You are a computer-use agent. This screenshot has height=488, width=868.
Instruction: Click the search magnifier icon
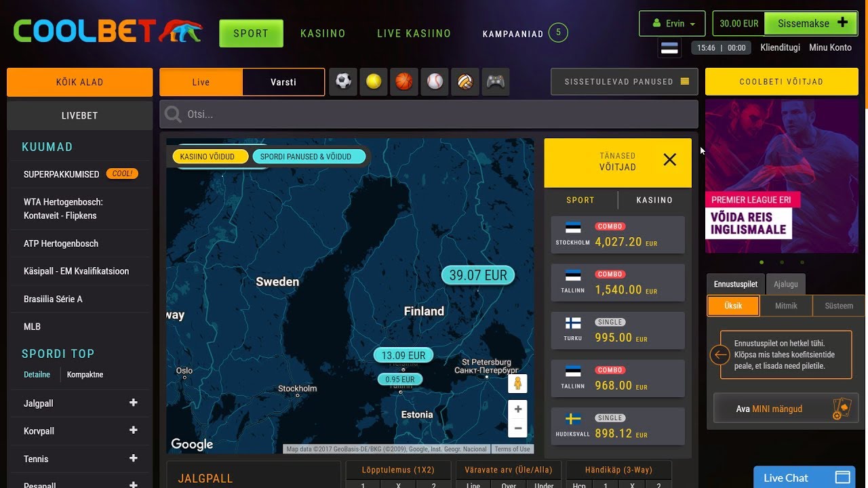173,115
